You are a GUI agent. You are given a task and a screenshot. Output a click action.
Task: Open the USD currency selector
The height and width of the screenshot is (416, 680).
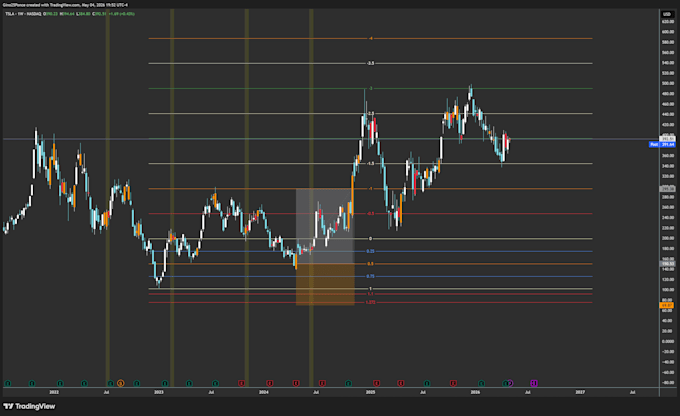pyautogui.click(x=667, y=14)
